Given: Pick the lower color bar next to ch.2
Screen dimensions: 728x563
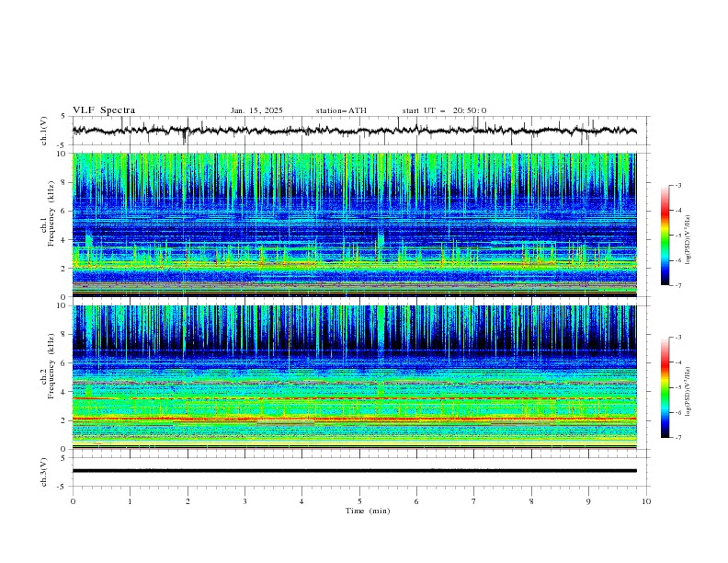Looking at the screenshot, I should 665,387.
